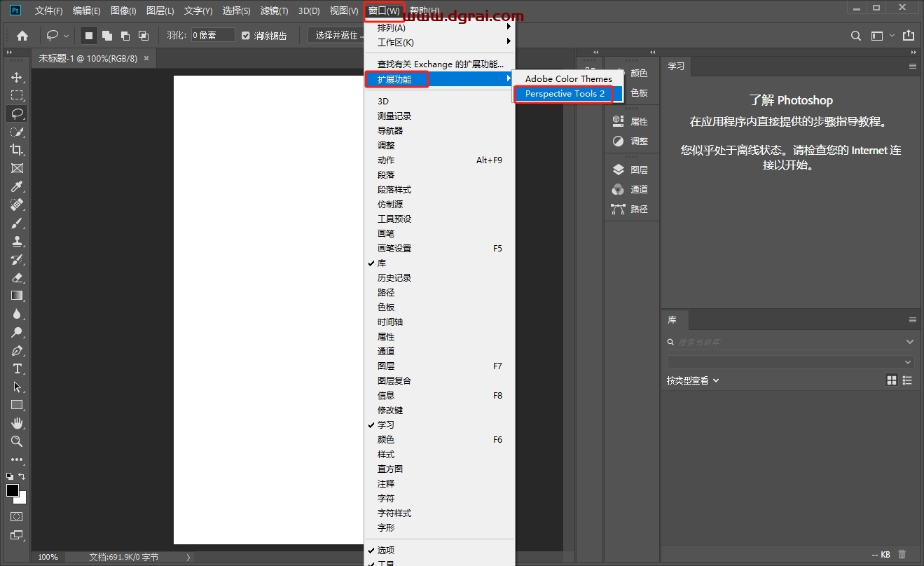Open the library selection combo box
Image resolution: width=924 pixels, height=566 pixels.
(x=790, y=361)
